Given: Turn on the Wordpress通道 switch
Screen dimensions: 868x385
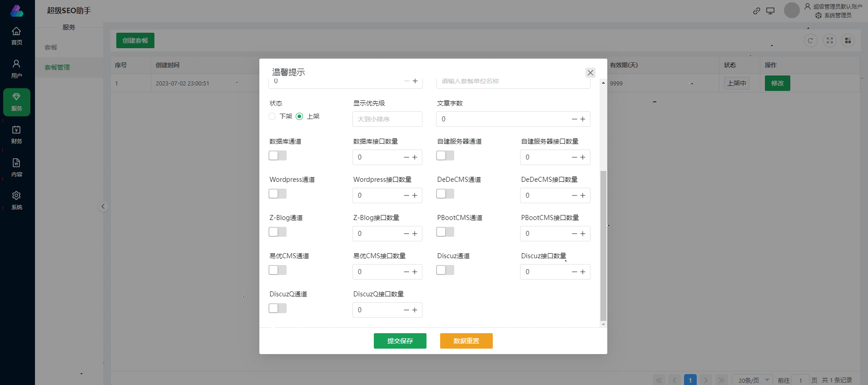Looking at the screenshot, I should tap(278, 194).
